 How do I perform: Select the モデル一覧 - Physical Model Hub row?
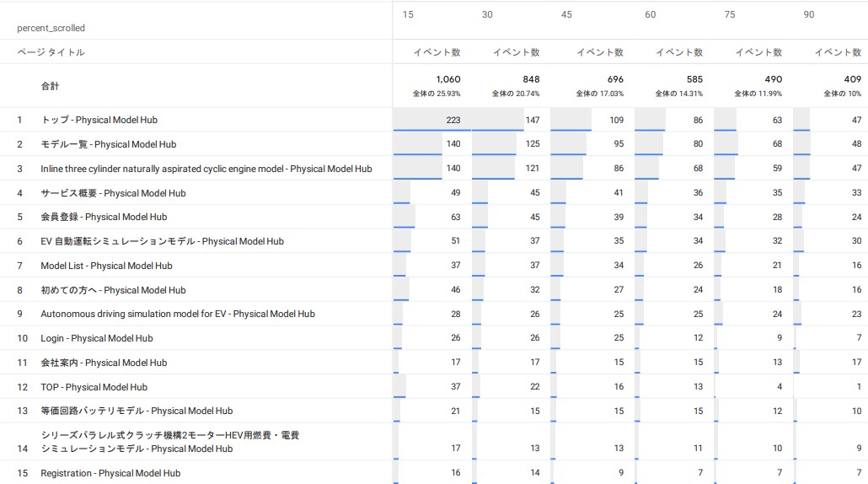tap(109, 144)
